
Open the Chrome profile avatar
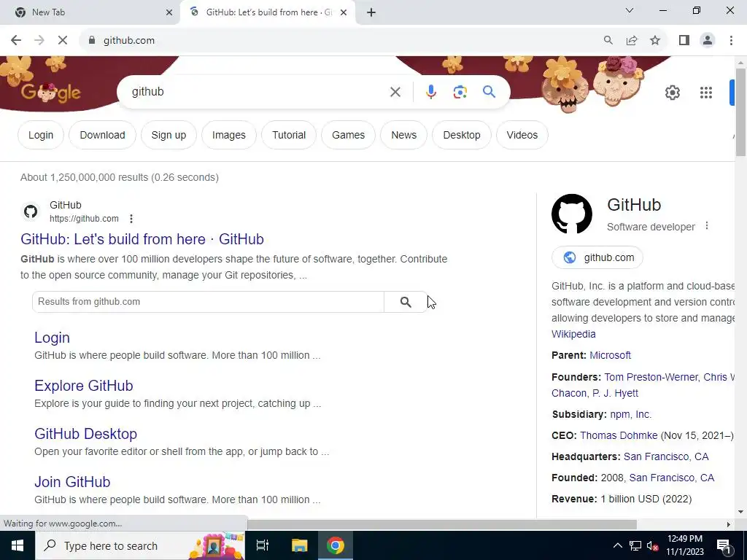tap(708, 41)
